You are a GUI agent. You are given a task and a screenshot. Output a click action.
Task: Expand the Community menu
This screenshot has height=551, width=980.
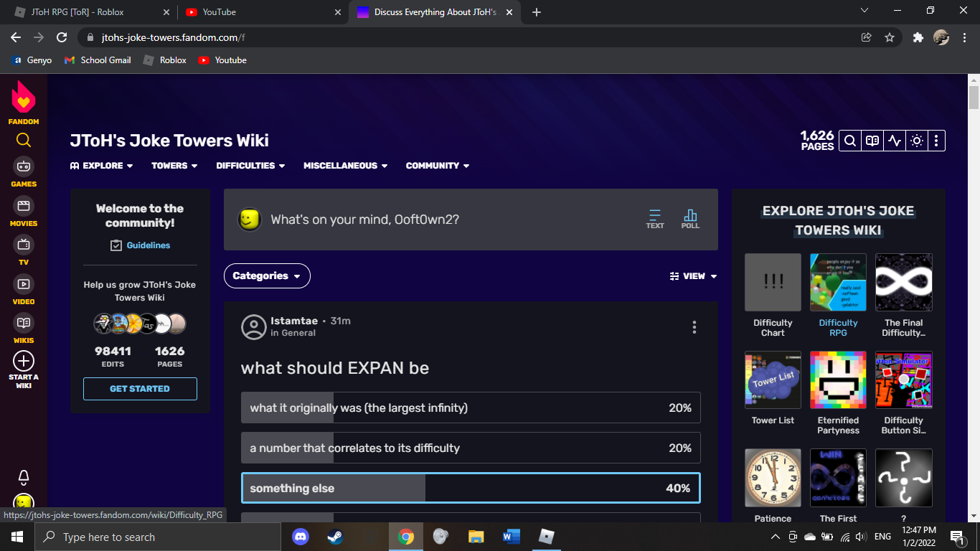click(x=438, y=166)
